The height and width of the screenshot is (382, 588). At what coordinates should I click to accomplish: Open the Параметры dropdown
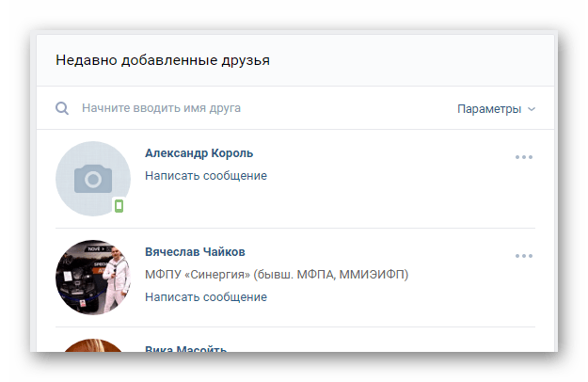pos(496,109)
